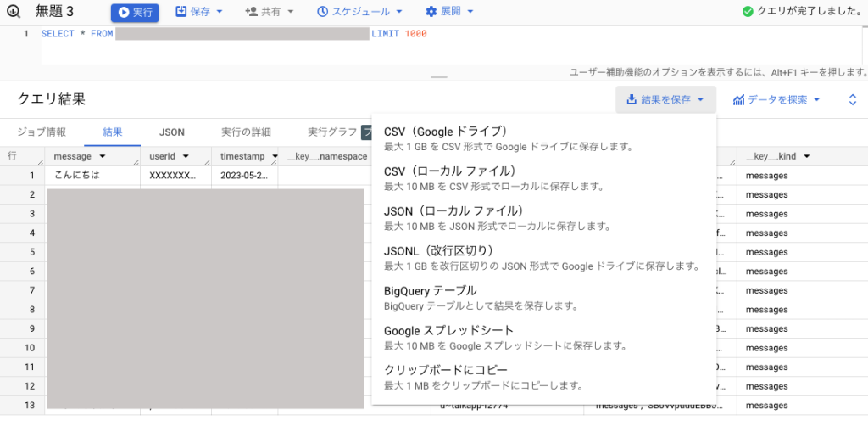Select BigQuery テーブル save option
The height and width of the screenshot is (426, 868).
coord(430,290)
